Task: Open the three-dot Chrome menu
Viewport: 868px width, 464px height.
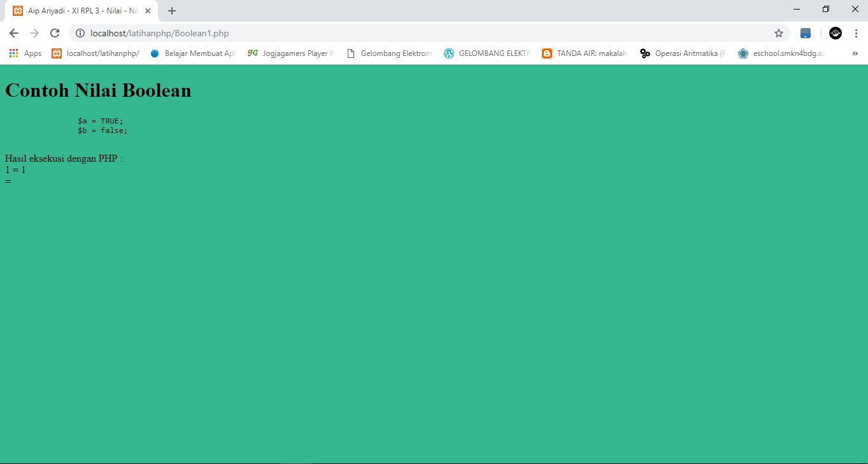Action: point(857,32)
